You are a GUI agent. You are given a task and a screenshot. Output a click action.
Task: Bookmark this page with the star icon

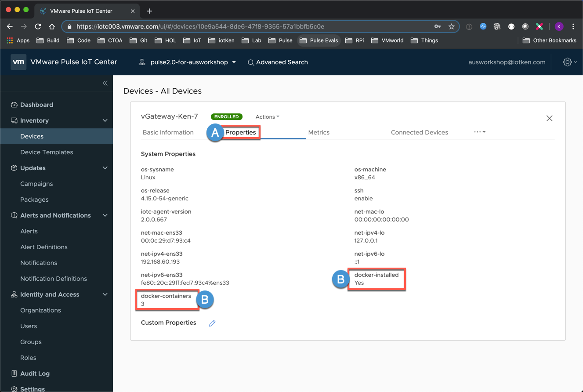pyautogui.click(x=451, y=26)
